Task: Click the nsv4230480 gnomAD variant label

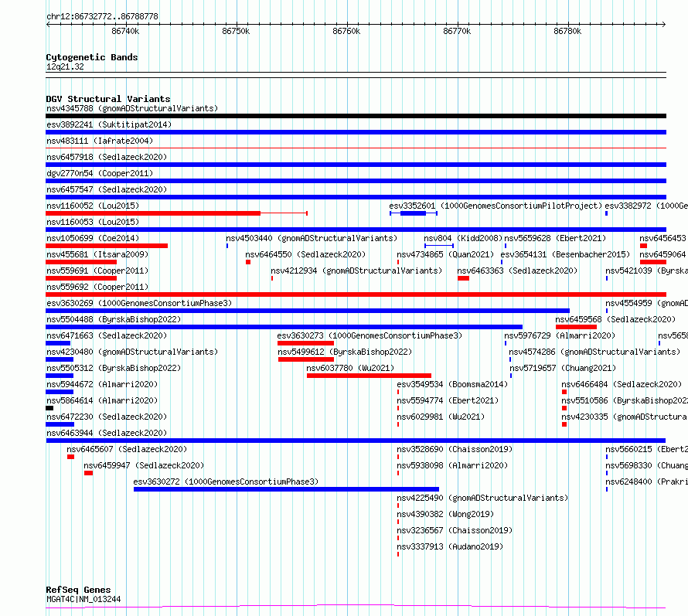Action: (132, 352)
